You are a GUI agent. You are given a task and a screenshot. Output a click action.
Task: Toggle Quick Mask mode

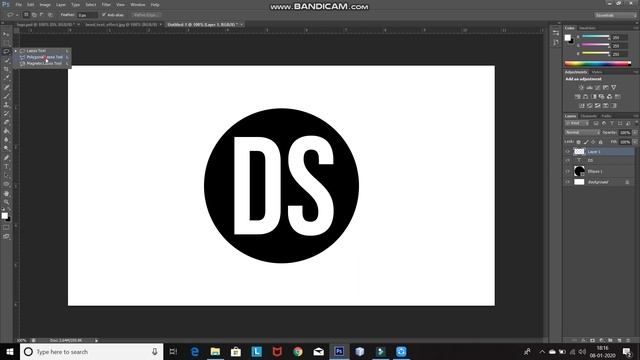[x=6, y=228]
